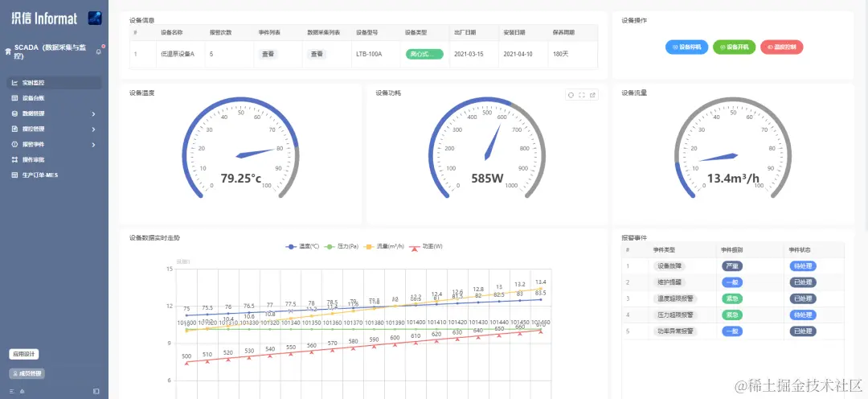Viewport: 868px width, 399px height.
Task: Click the 待处理 status for 设备故障
Action: (803, 266)
